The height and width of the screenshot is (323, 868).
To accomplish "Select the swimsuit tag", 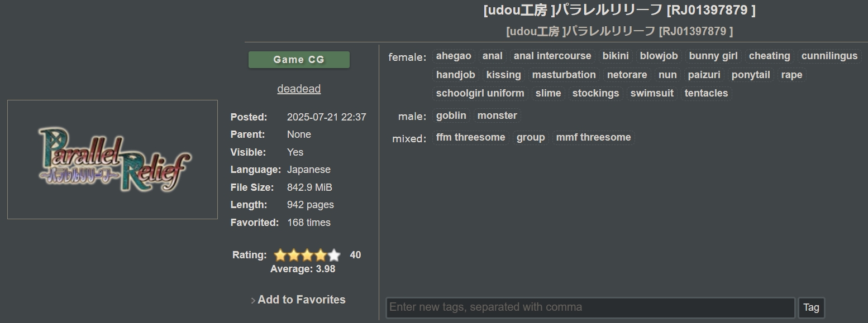I will click(x=652, y=93).
